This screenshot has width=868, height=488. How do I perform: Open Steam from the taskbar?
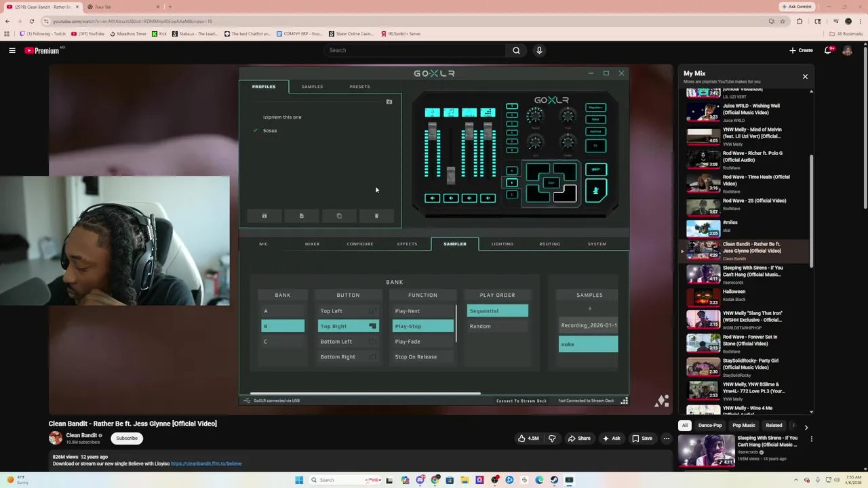(554, 480)
